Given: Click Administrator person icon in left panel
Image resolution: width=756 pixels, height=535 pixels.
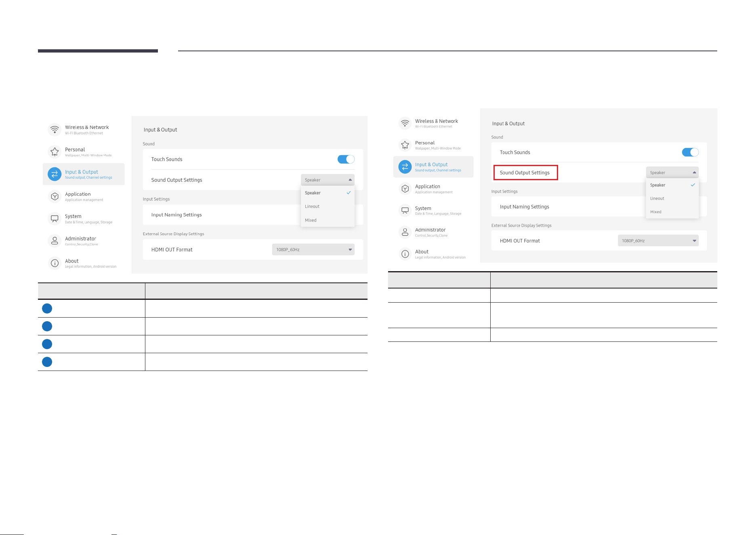Looking at the screenshot, I should 55,241.
